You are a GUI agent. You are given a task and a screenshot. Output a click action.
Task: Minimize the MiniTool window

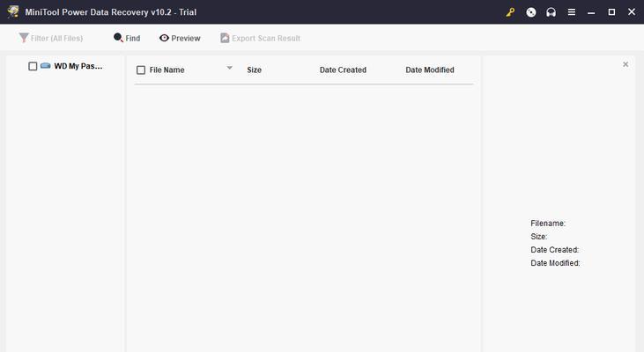(591, 12)
